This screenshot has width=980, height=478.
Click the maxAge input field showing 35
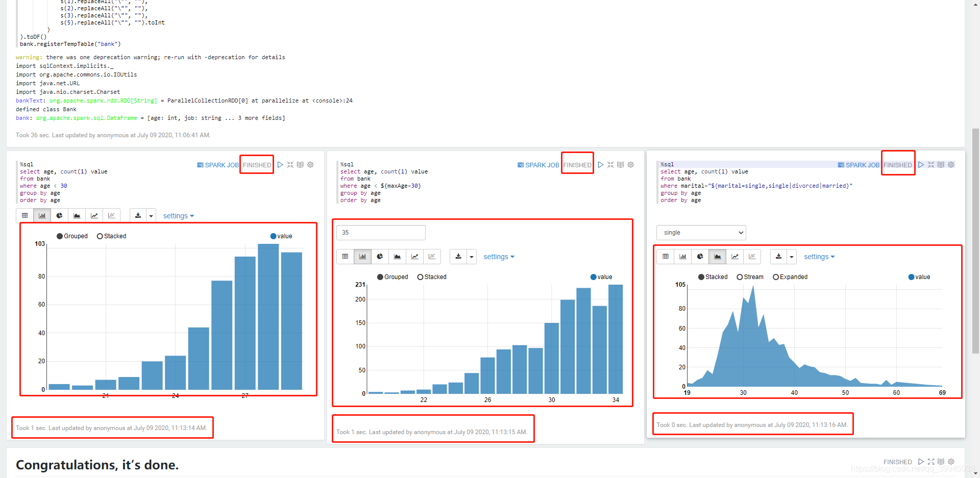point(381,233)
